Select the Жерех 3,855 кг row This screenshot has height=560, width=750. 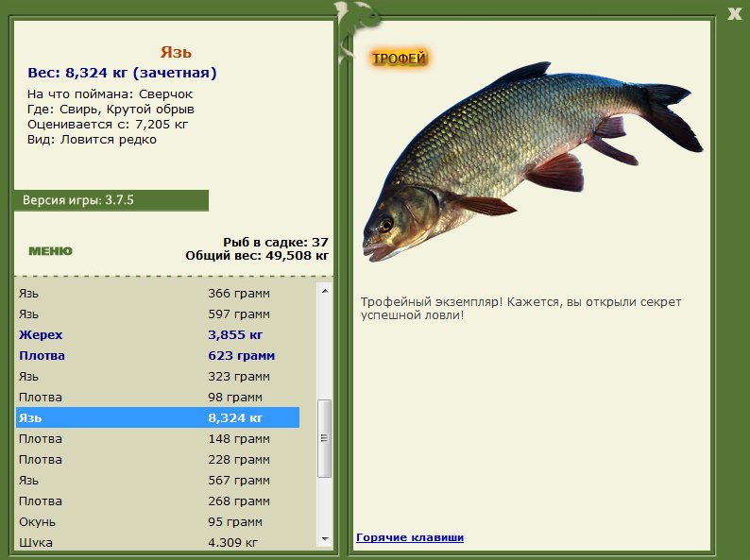click(x=158, y=334)
